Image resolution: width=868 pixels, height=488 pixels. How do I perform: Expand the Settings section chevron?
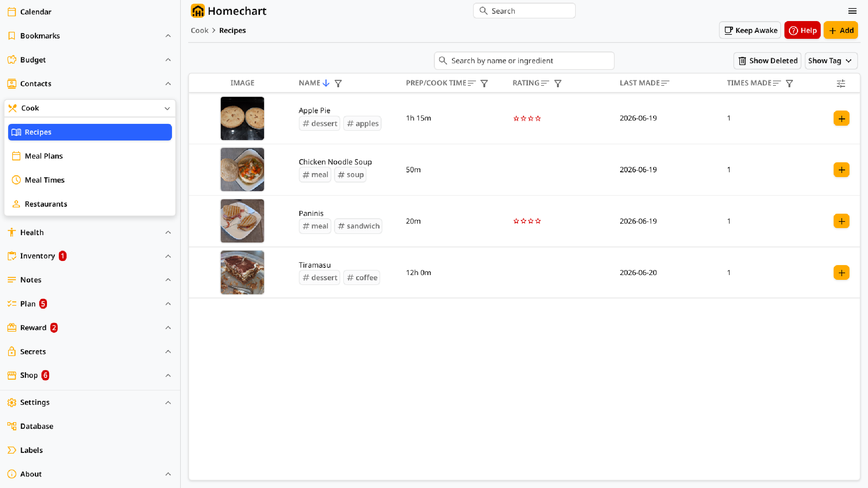[x=168, y=402]
